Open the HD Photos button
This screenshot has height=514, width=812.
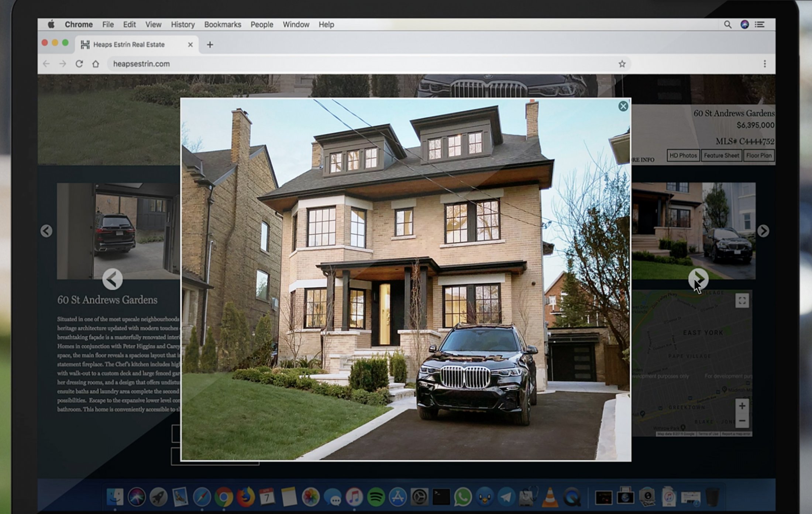683,155
